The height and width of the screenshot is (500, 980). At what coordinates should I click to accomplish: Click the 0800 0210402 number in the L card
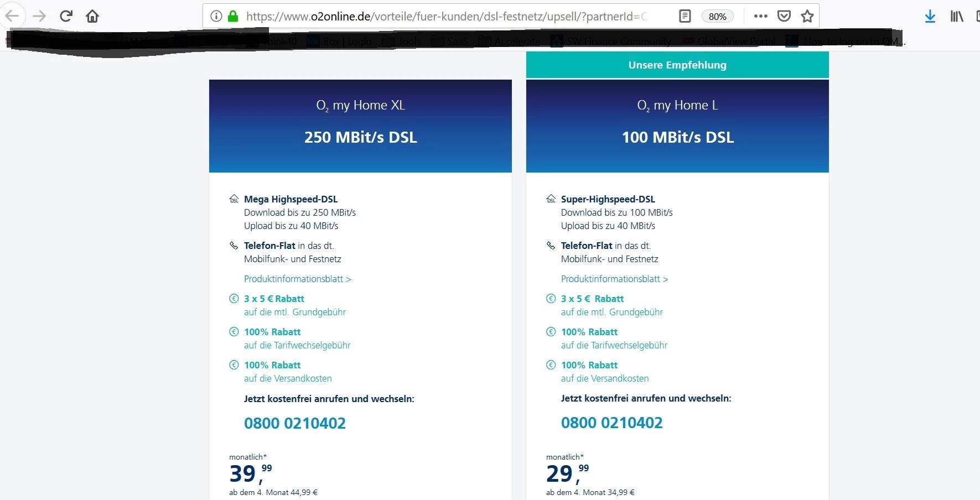[612, 423]
